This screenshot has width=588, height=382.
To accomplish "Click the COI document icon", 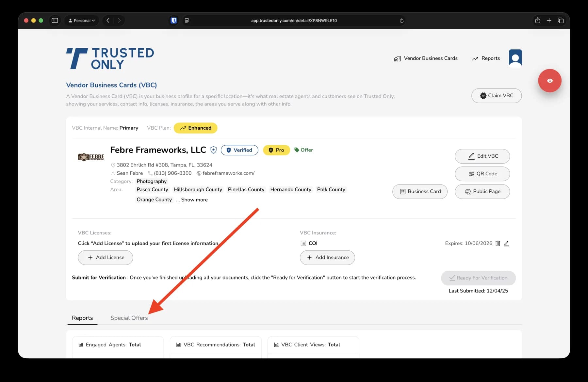I will tap(303, 244).
